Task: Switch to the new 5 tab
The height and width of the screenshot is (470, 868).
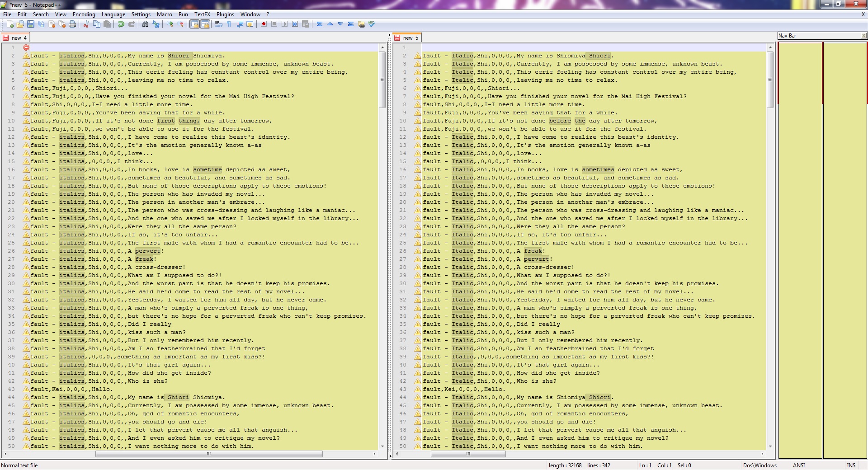Action: click(x=407, y=38)
